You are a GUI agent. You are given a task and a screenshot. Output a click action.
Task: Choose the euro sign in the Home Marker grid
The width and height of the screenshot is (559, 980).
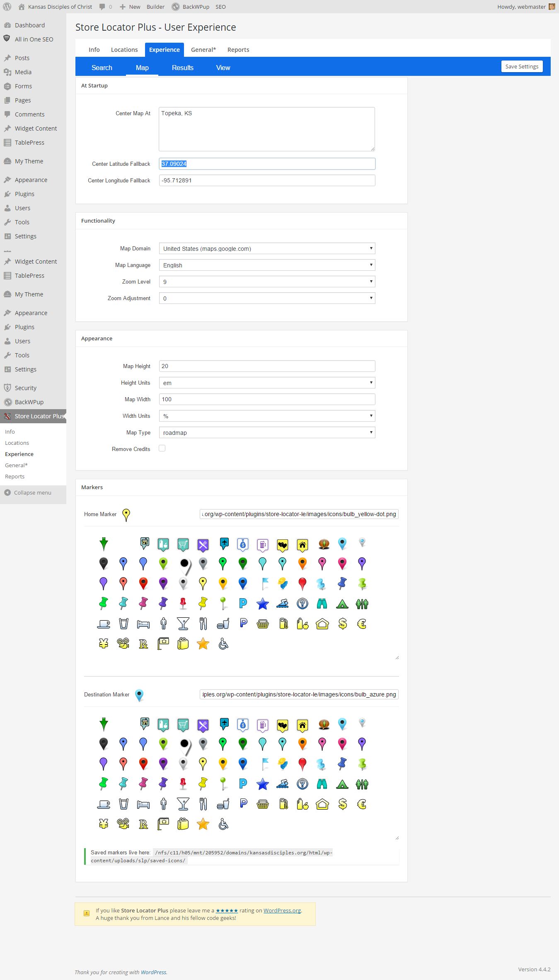coord(362,623)
